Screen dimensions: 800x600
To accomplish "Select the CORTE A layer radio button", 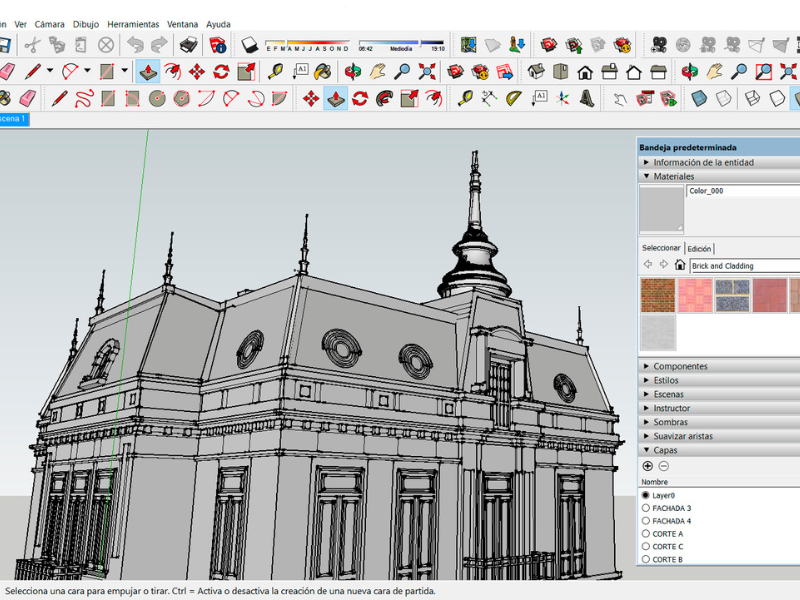I will click(645, 533).
